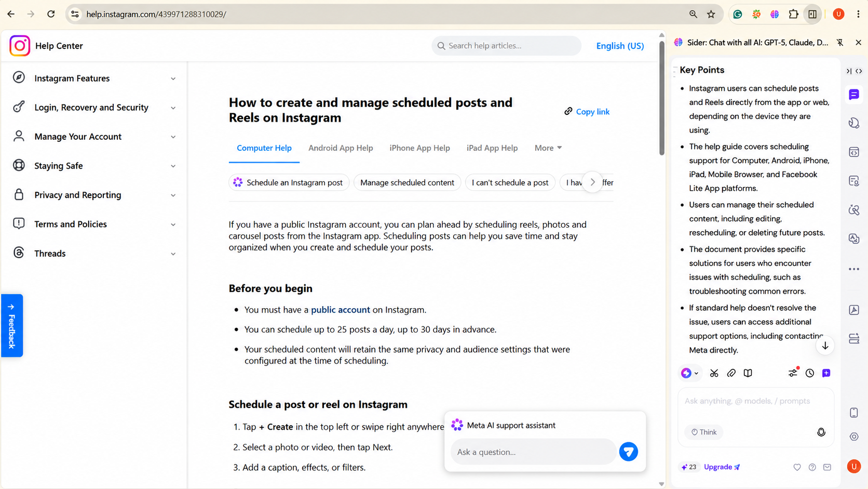This screenshot has height=489, width=868.
Task: Open the blue Feedback tab
Action: [12, 325]
